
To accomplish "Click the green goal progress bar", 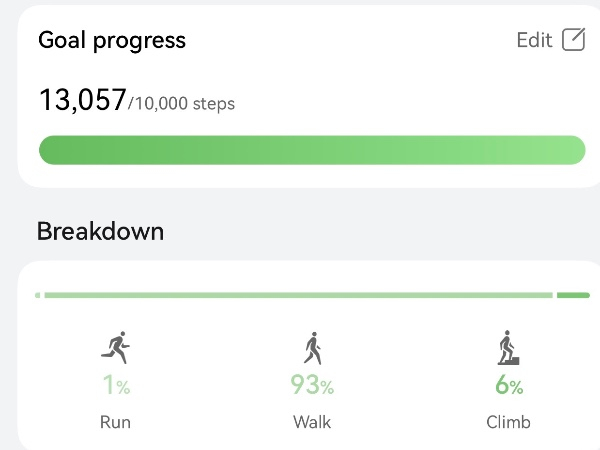I will (x=312, y=150).
